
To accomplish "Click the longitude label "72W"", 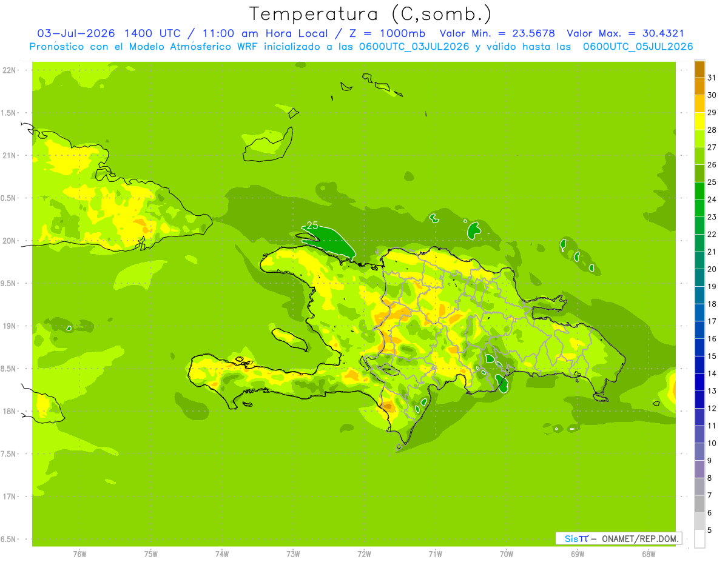I will 364,554.
